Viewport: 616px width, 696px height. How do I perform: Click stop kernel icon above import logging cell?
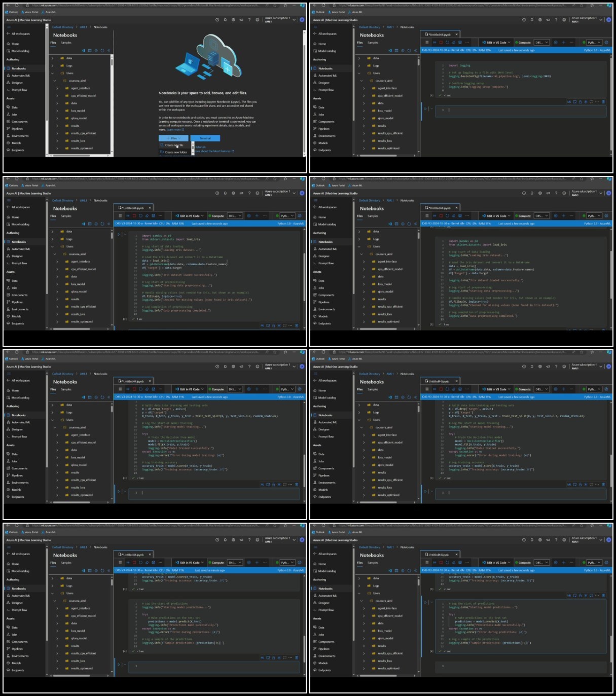(441, 43)
